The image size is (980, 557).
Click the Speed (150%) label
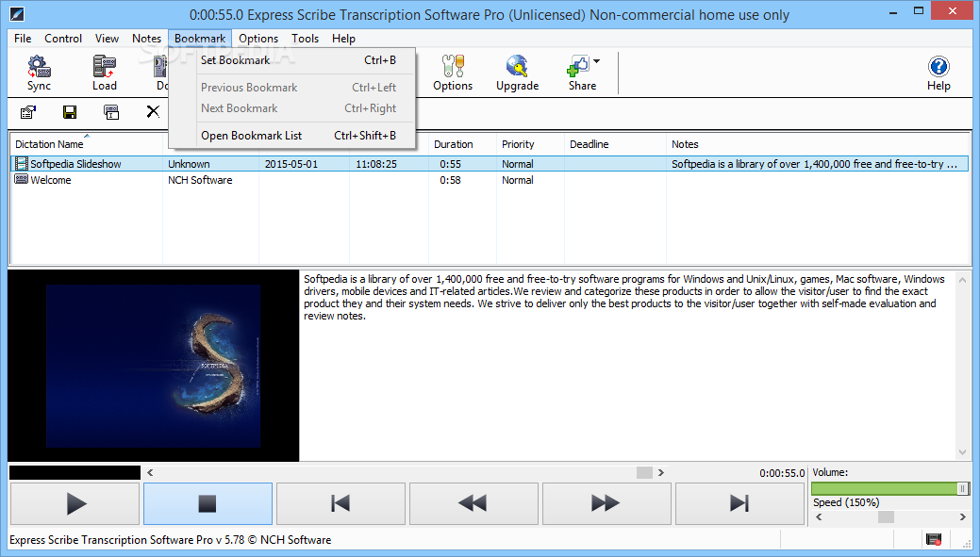(846, 502)
